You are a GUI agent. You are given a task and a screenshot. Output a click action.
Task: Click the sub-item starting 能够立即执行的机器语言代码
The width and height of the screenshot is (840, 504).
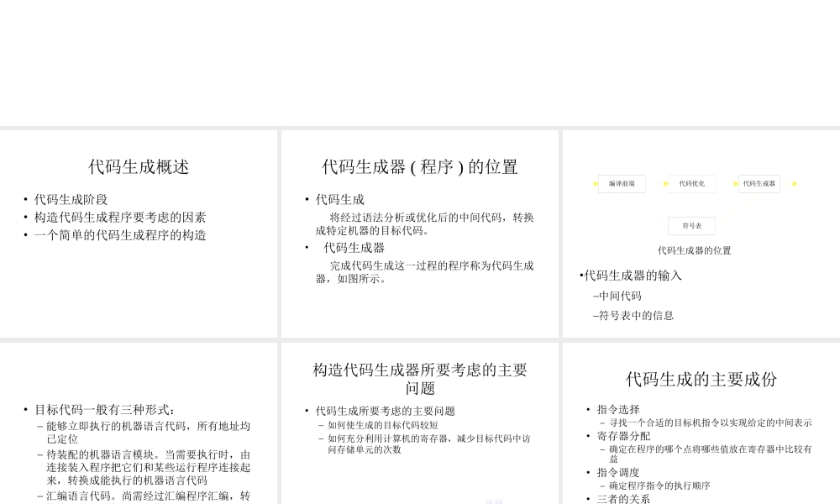[148, 433]
